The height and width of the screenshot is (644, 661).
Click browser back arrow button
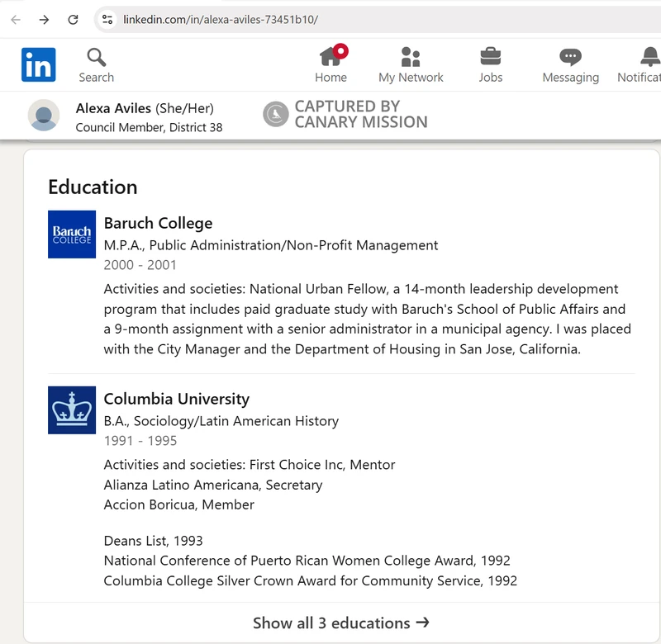pyautogui.click(x=16, y=20)
